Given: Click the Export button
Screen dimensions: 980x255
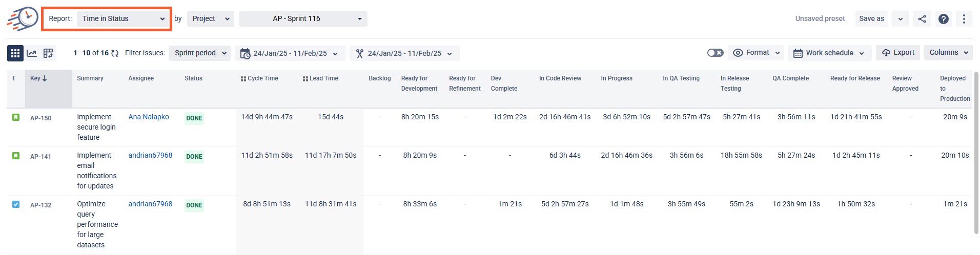Looking at the screenshot, I should [x=899, y=53].
